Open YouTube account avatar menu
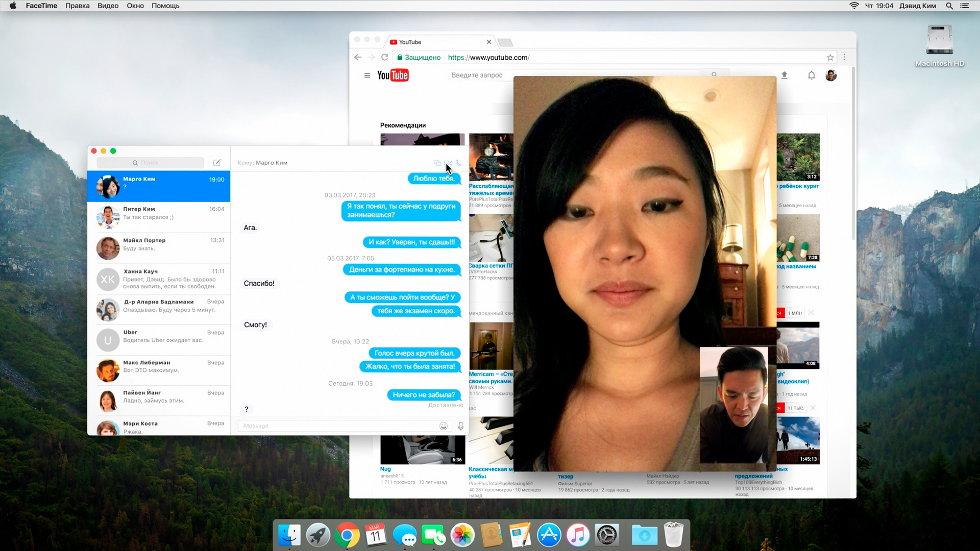The image size is (980, 551). point(831,76)
